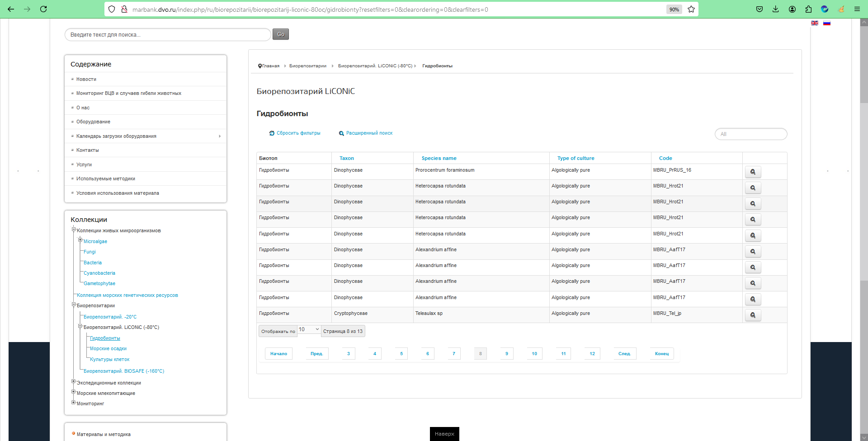Open the О нас menu item
Screen dimensions: 868x441
pyautogui.click(x=83, y=108)
